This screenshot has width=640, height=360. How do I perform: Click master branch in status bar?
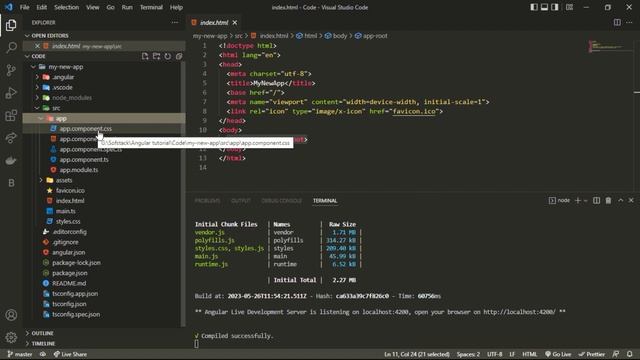click(x=20, y=354)
